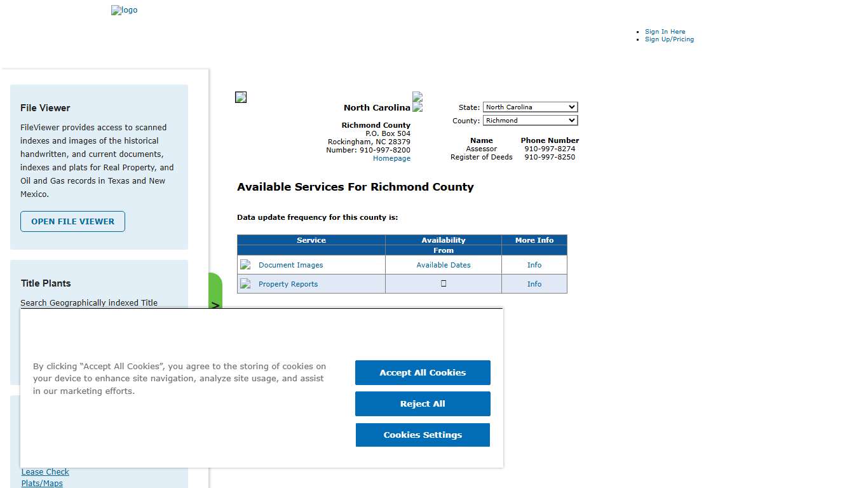
Task: Click the site logo at top left
Action: coord(124,10)
